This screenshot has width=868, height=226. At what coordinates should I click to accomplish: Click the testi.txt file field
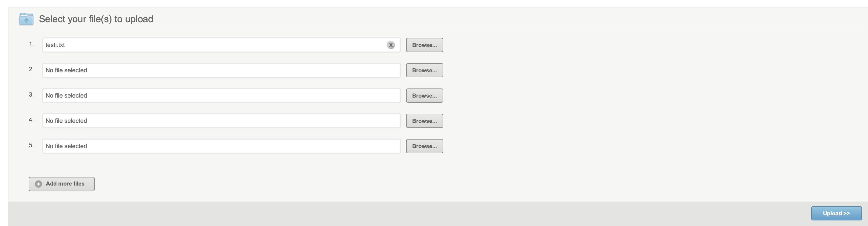[216, 45]
